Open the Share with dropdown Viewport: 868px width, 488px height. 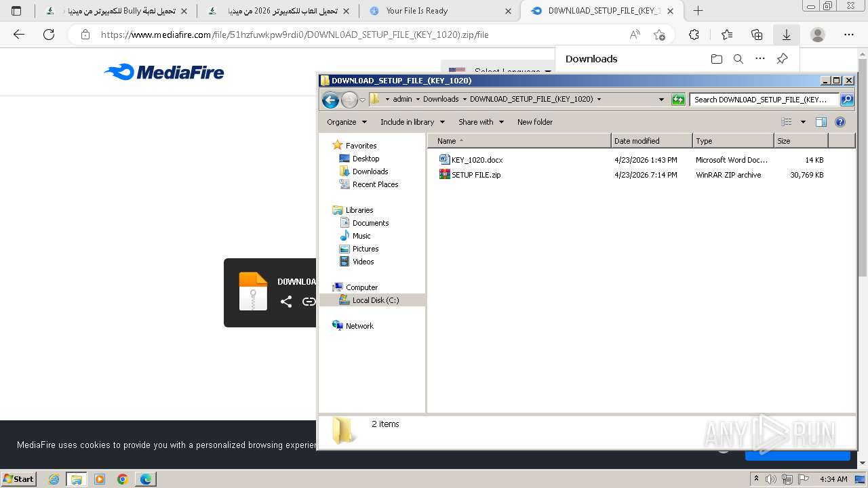[481, 122]
